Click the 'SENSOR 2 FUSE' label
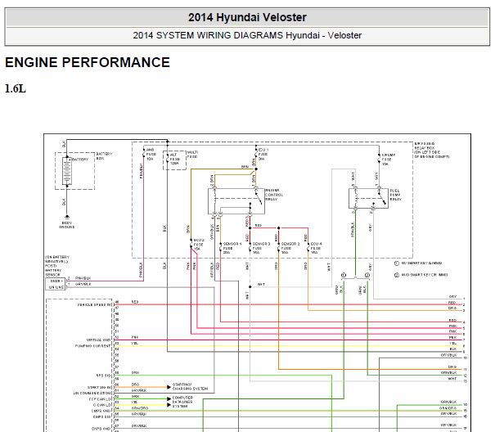Viewport: 504px width, 432px height. click(290, 248)
